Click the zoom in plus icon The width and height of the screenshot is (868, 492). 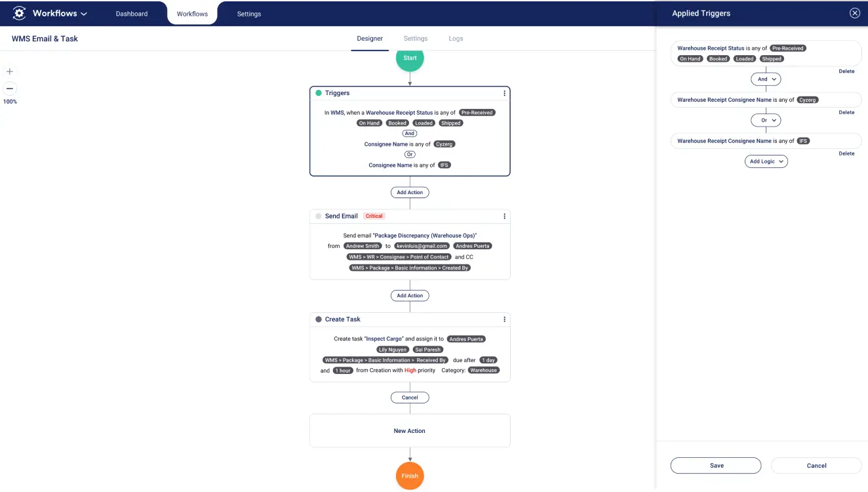point(10,72)
